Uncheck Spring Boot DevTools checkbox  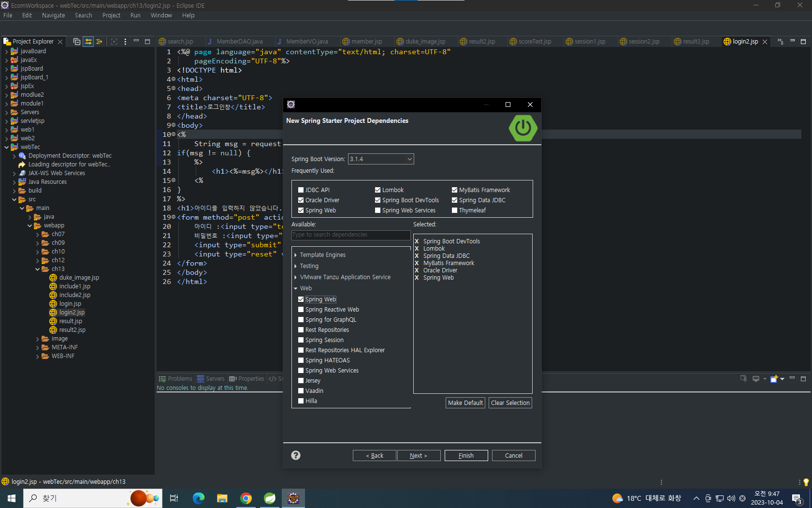378,200
